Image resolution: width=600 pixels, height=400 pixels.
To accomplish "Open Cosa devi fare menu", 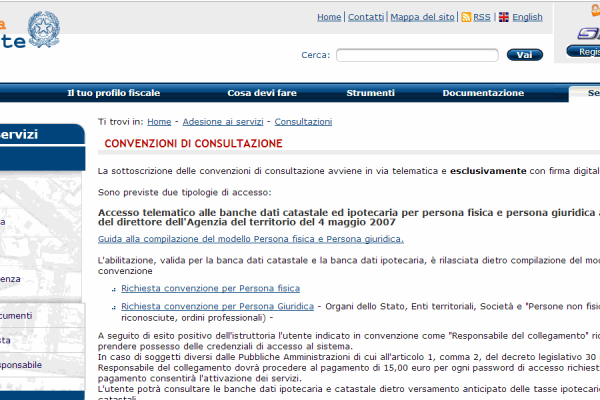I will pos(262,93).
